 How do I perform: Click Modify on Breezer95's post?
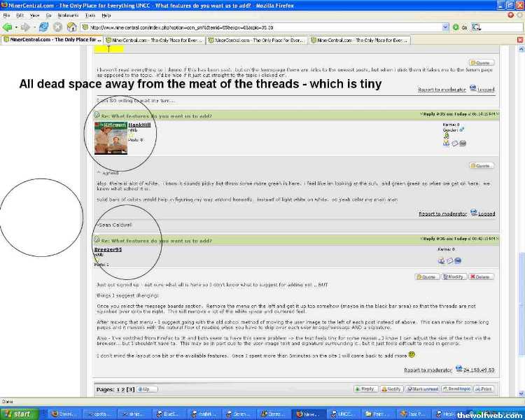pyautogui.click(x=454, y=276)
